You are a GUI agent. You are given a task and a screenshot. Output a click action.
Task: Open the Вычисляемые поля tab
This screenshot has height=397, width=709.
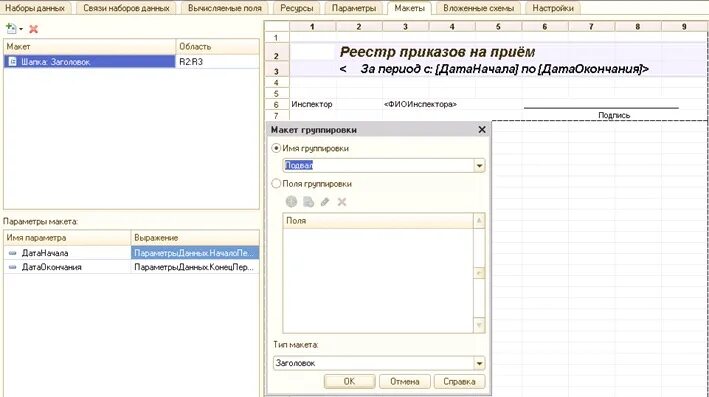tap(225, 8)
